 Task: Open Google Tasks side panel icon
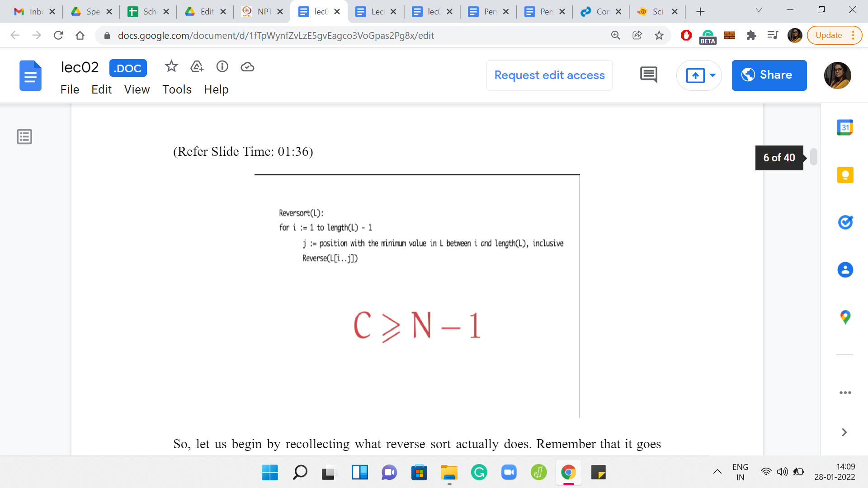tap(845, 222)
